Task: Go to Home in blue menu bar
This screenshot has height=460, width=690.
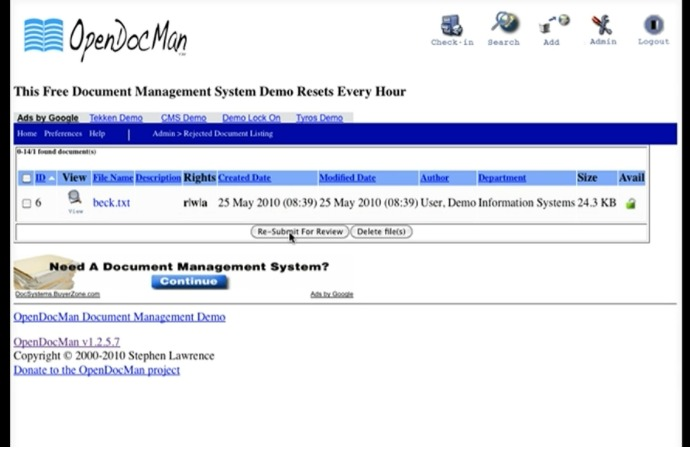Action: click(27, 133)
